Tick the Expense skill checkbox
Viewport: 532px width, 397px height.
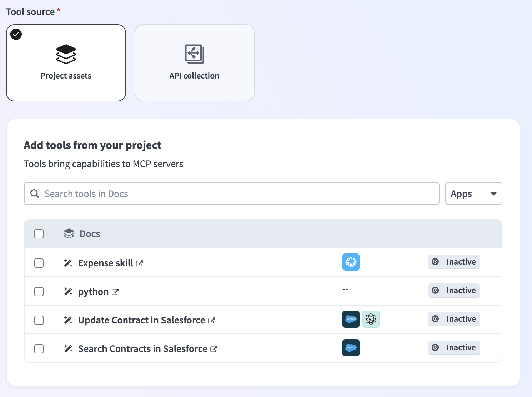click(x=39, y=263)
